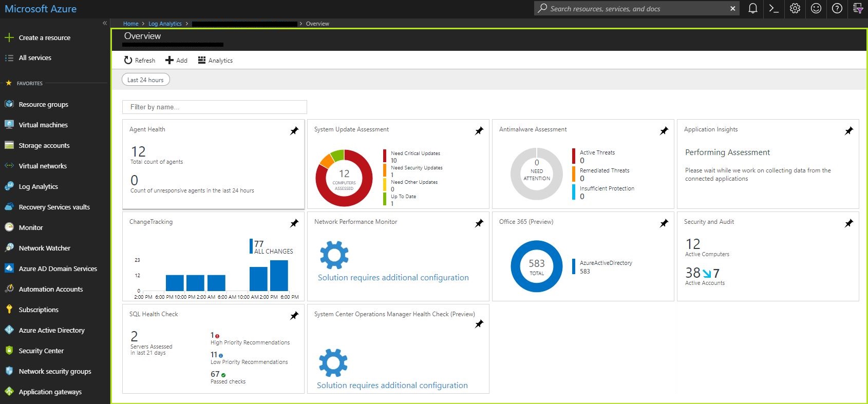Pin the ChangeTracking tile

[294, 223]
